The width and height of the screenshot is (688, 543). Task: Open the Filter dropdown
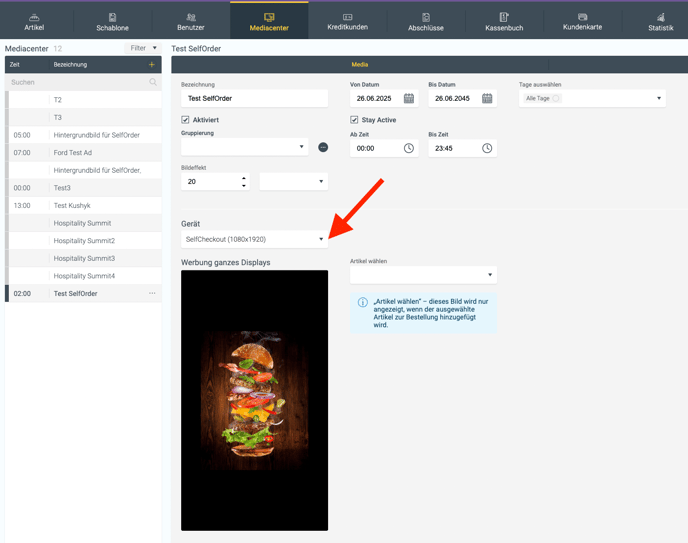point(143,48)
